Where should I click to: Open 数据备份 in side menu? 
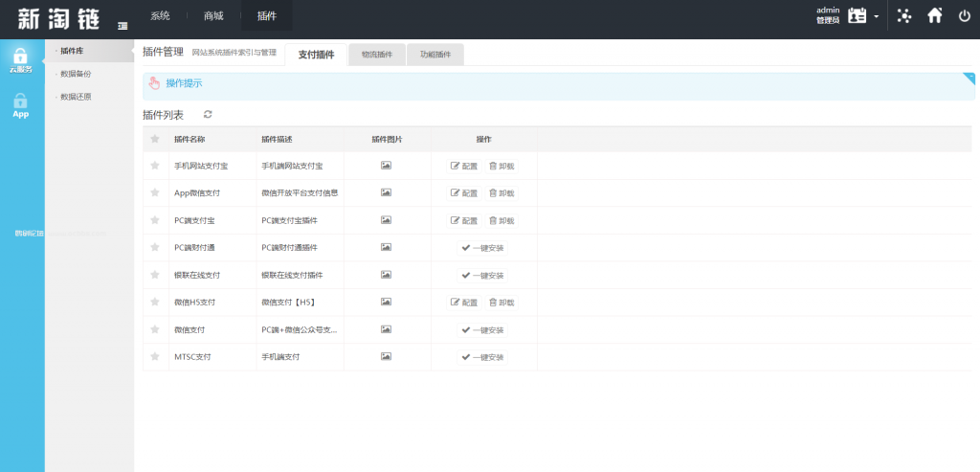coord(76,74)
